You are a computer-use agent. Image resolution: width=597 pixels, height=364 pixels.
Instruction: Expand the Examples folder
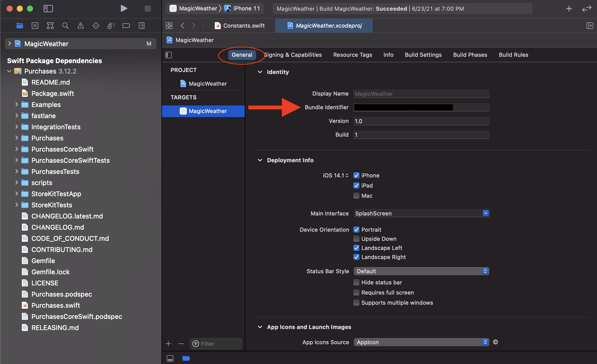point(16,104)
